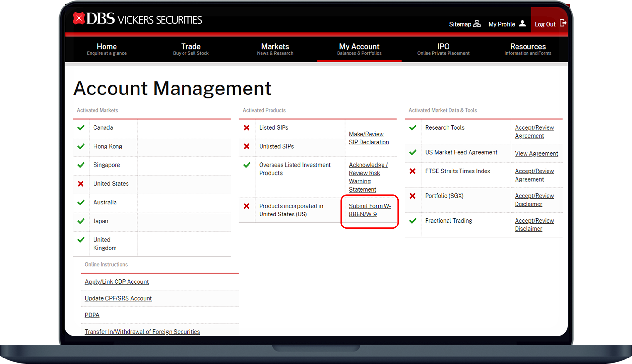Click the green check beside Singapore

pyautogui.click(x=81, y=165)
